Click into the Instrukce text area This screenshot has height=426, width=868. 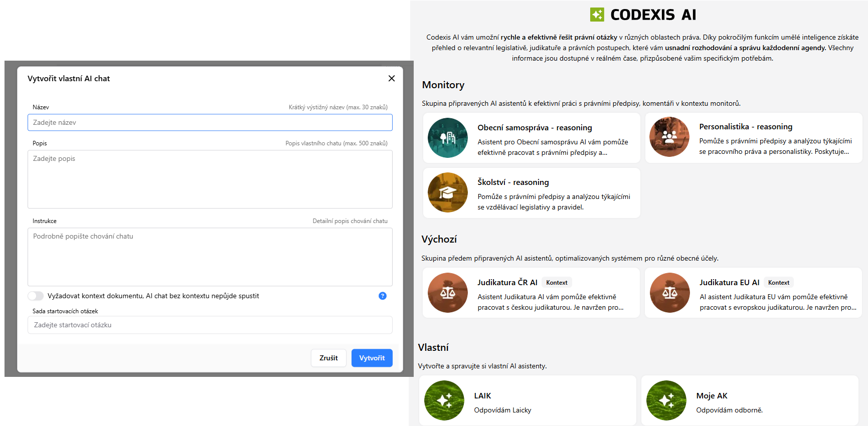point(210,257)
